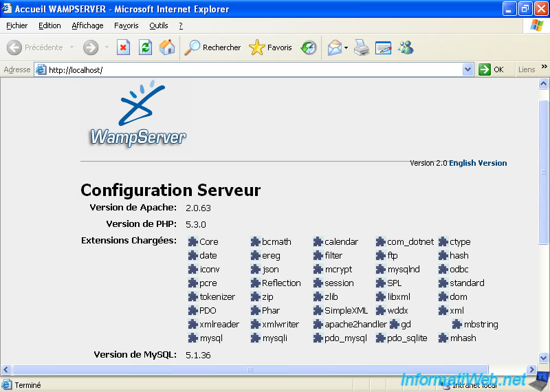Click the address field with http://localhost/
This screenshot has height=392, width=550.
pos(254,69)
